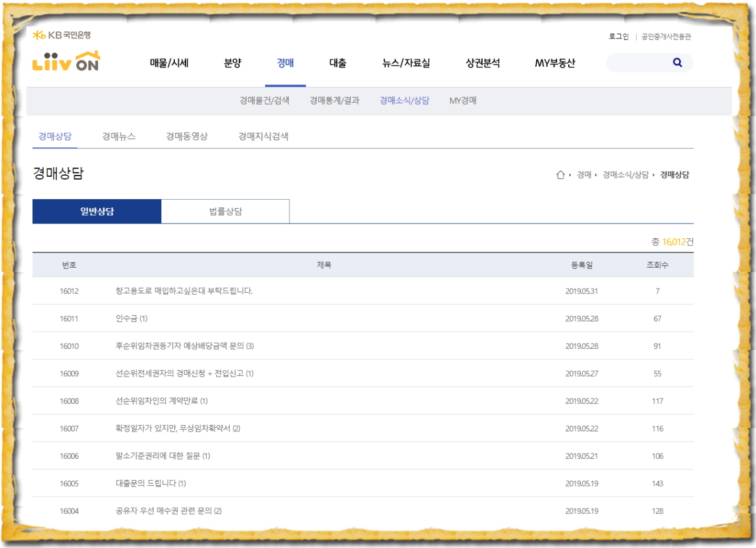Screen dimensions: 756x548
Task: Open post 창고용도로 매입하고싶은대 부탁드립니다.
Action: click(x=184, y=291)
